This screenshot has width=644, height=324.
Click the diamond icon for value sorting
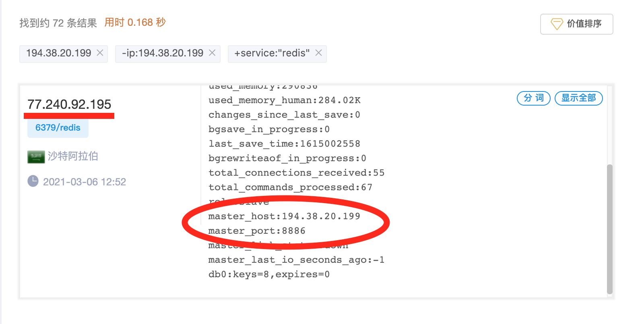[557, 24]
